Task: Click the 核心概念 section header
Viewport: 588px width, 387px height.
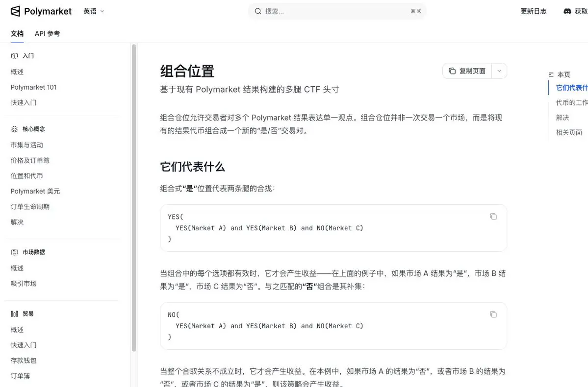Action: point(34,129)
